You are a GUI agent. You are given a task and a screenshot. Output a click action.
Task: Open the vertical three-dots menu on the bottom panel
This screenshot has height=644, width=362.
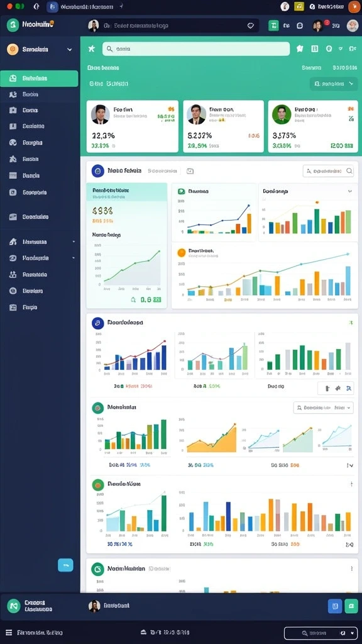pyautogui.click(x=351, y=569)
